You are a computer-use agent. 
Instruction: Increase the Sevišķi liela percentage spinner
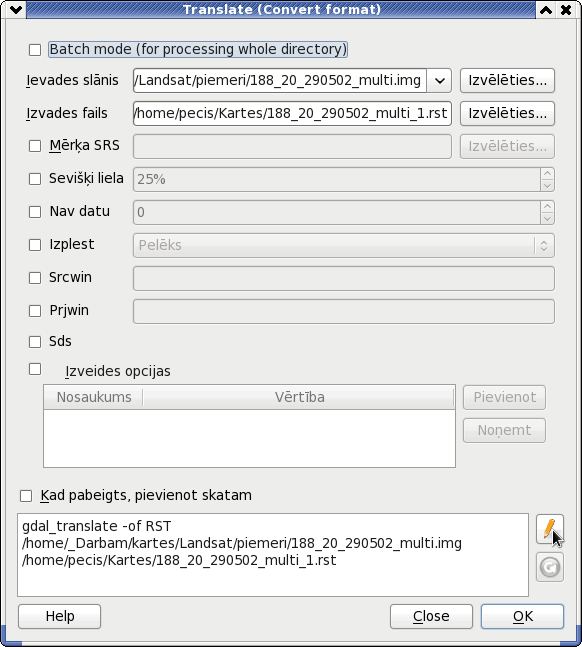click(x=547, y=173)
